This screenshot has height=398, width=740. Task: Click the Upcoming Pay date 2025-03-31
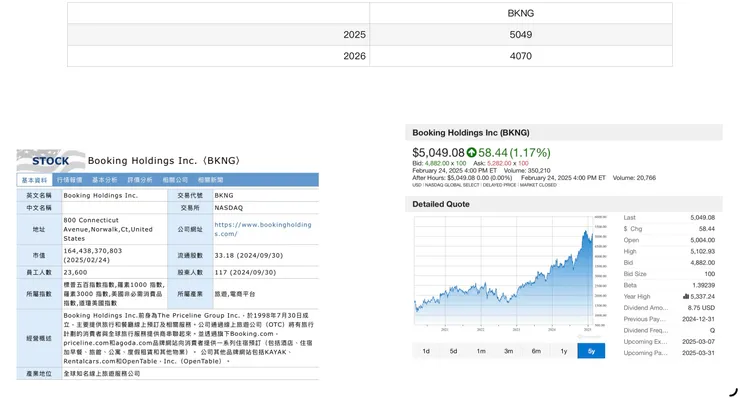coord(698,353)
